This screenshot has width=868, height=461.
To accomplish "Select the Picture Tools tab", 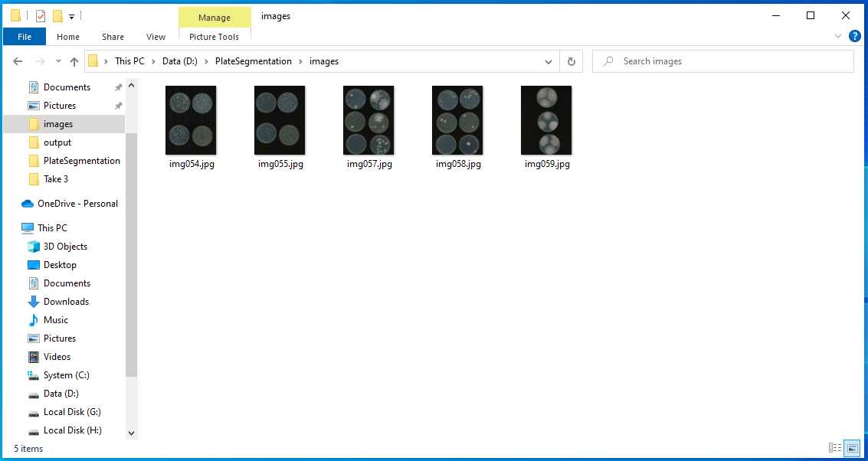I will pos(215,37).
